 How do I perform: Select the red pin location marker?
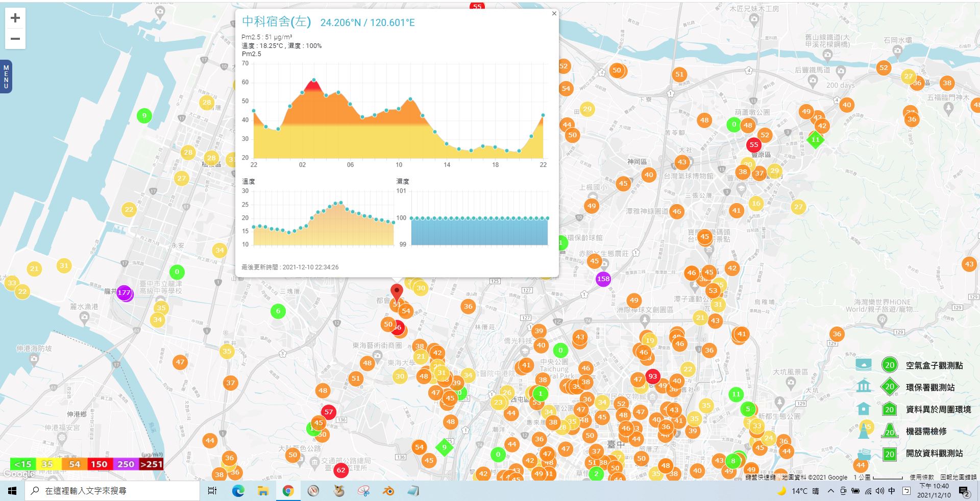coord(397,293)
